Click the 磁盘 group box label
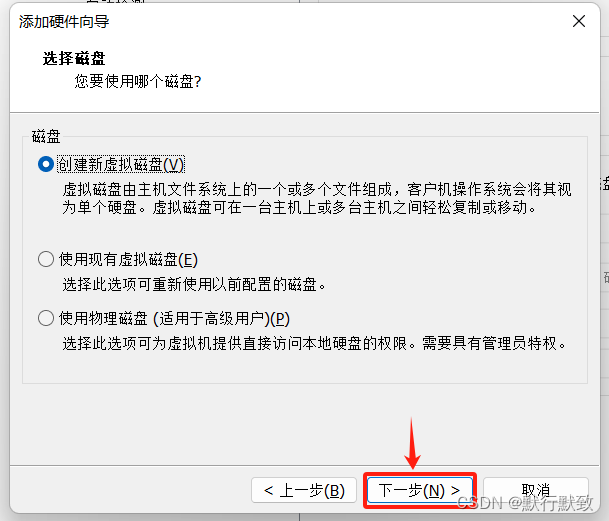 [46, 137]
